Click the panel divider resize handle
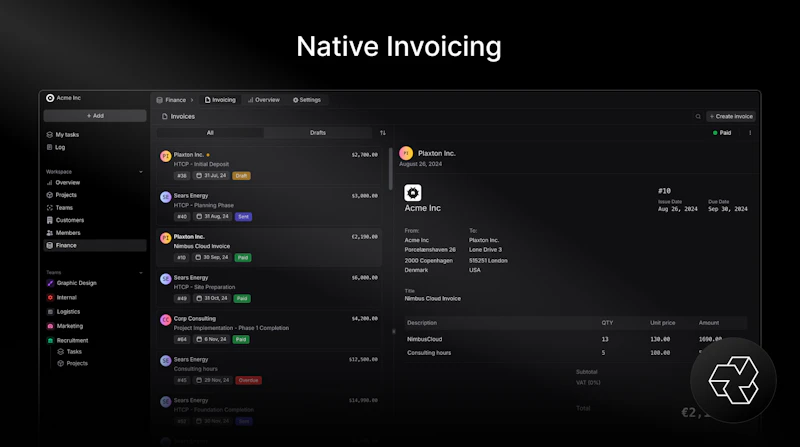This screenshot has width=800, height=447. click(x=393, y=332)
